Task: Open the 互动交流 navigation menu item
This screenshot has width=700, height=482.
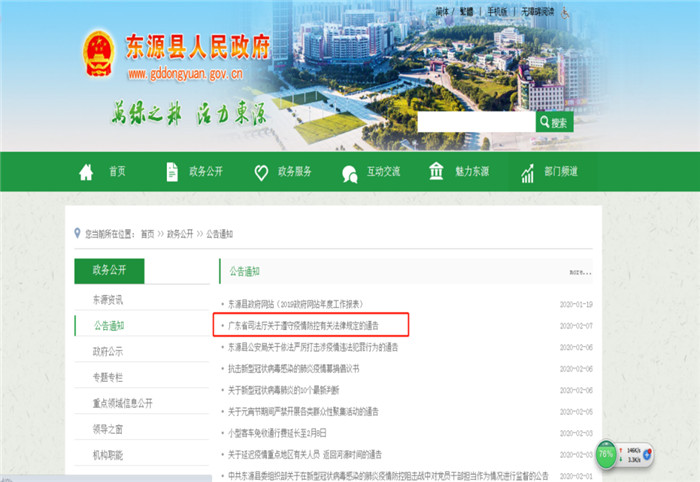Action: coord(383,171)
